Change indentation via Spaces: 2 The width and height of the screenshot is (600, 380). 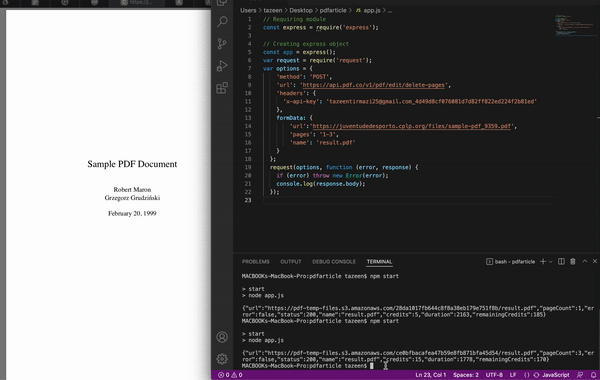pyautogui.click(x=466, y=375)
